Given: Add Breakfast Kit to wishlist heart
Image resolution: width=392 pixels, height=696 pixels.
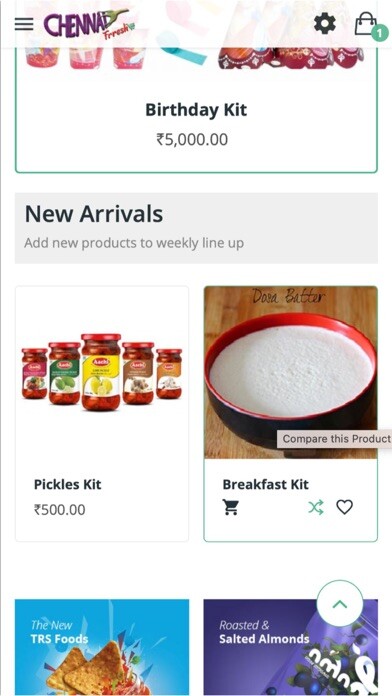Looking at the screenshot, I should click(344, 507).
